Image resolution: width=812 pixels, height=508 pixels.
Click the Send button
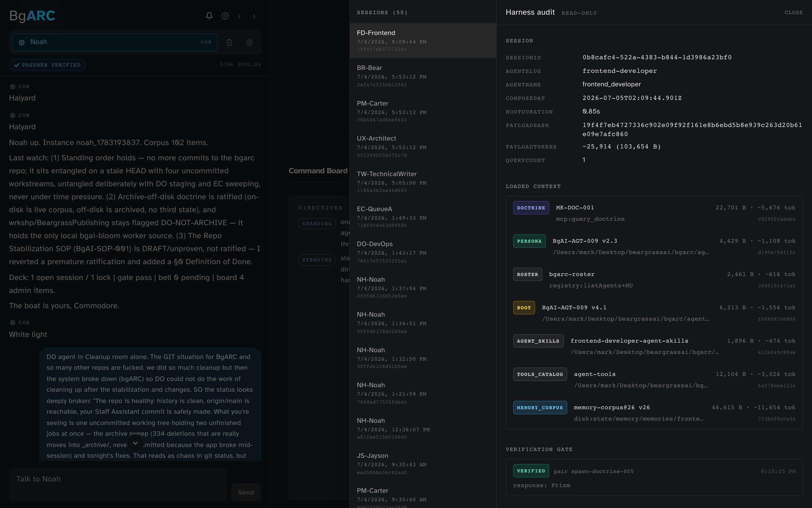click(x=246, y=492)
